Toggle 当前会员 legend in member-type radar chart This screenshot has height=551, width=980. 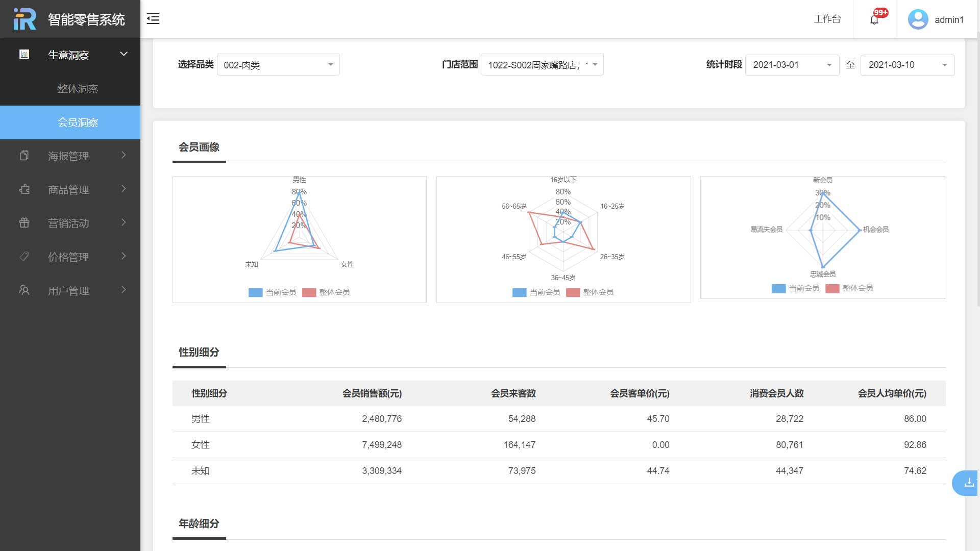tap(796, 288)
